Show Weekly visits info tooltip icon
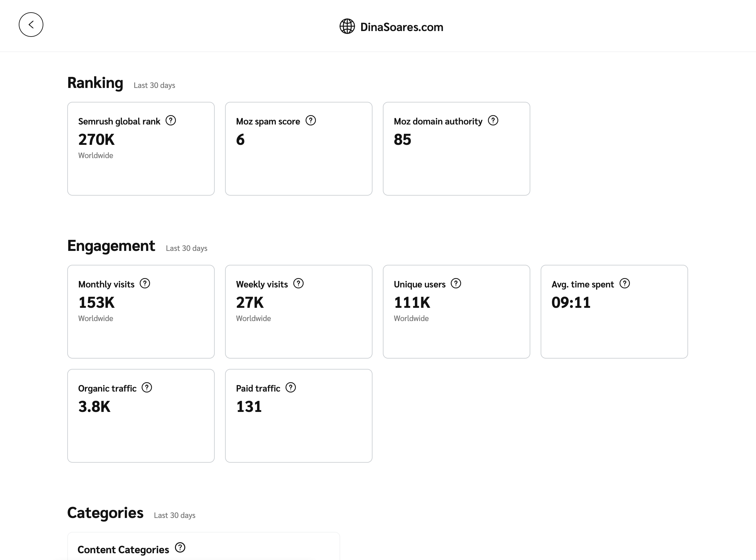The height and width of the screenshot is (560, 756). (298, 283)
